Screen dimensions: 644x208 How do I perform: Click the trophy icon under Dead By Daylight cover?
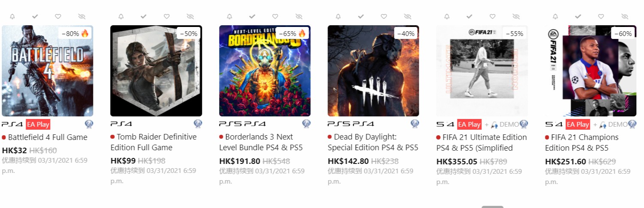415,124
